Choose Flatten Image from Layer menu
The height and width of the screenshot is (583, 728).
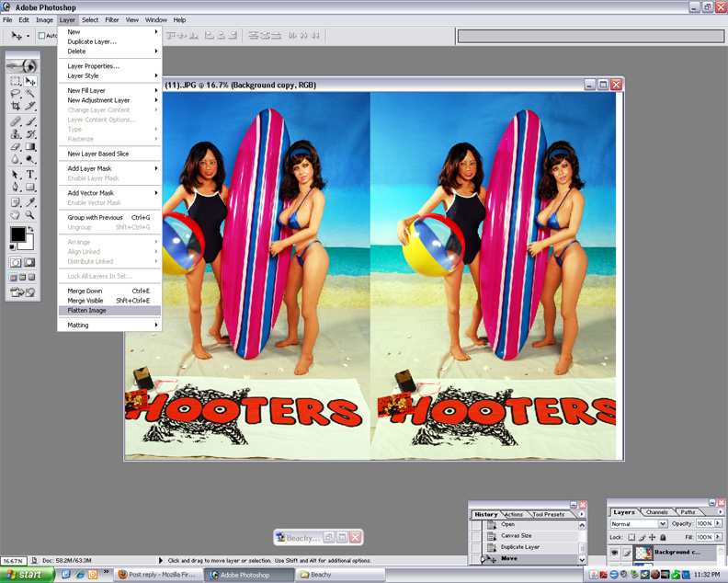click(109, 310)
